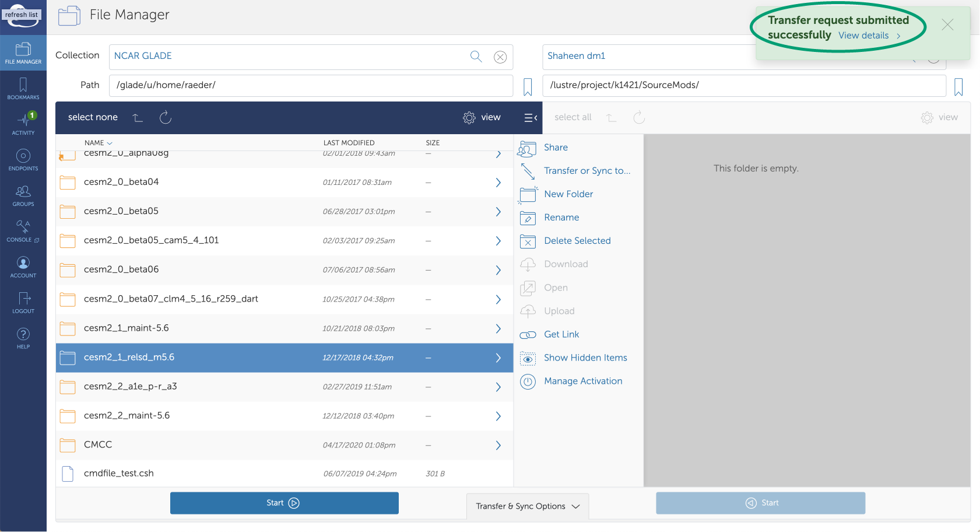Toggle Show Hidden Items
The image size is (980, 532).
(x=585, y=358)
